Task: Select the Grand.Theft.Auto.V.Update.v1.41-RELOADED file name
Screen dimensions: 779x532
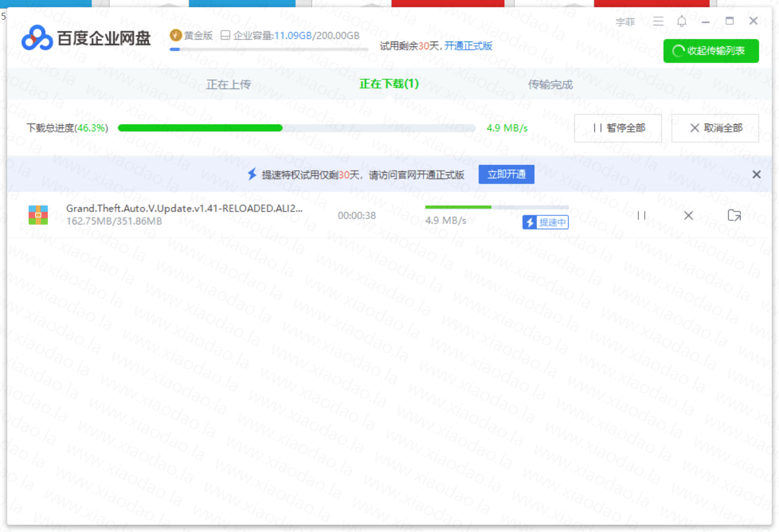Action: pyautogui.click(x=185, y=208)
